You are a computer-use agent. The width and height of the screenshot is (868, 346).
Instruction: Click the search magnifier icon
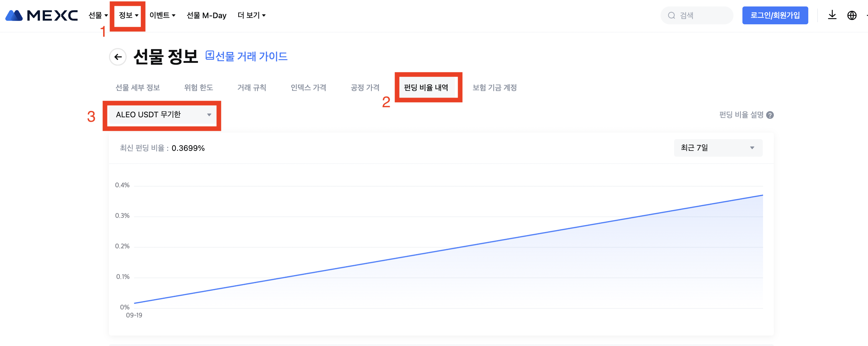pyautogui.click(x=671, y=15)
